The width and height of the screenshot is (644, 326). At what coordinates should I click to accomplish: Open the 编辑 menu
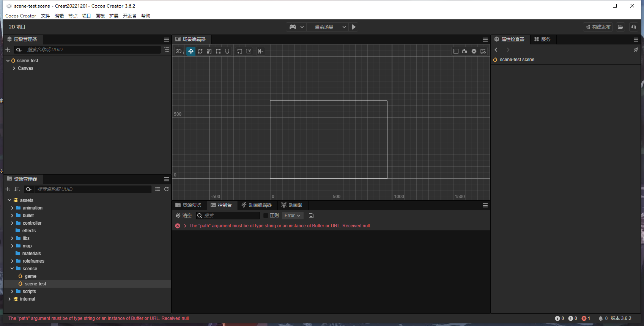[59, 16]
